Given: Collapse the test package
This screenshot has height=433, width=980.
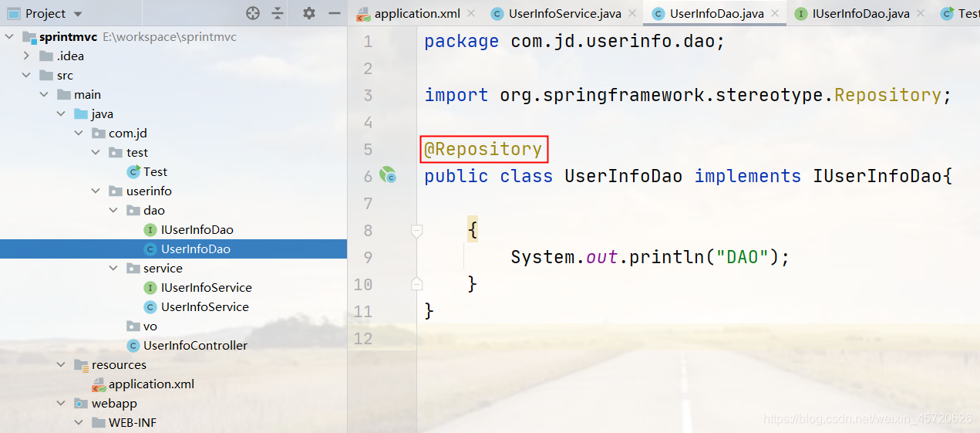Looking at the screenshot, I should (x=96, y=153).
